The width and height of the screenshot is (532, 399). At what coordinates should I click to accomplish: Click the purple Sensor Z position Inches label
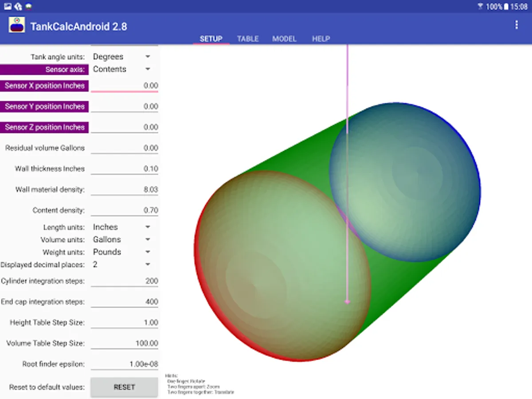[44, 127]
